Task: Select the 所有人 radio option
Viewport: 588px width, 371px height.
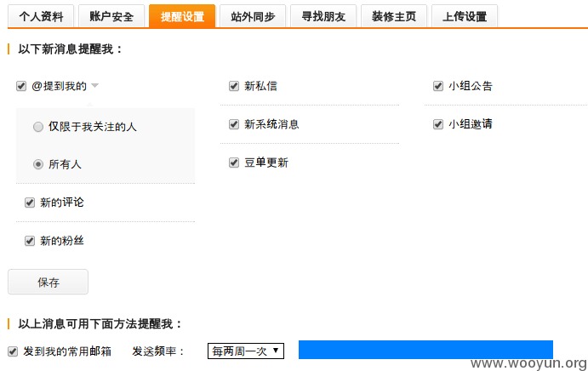Action: 38,164
